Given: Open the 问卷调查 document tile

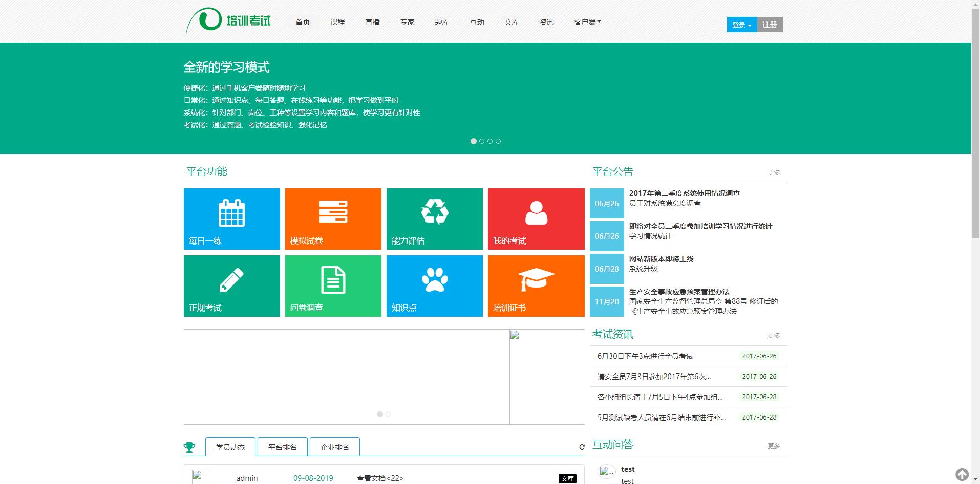Looking at the screenshot, I should pos(333,286).
